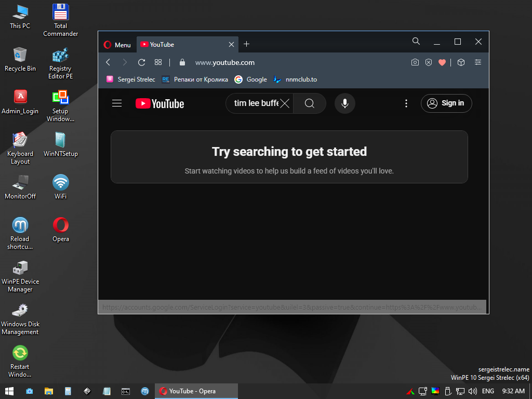Open the Admin_Login desktop shortcut
Viewport: 532px width, 399px height.
20,102
